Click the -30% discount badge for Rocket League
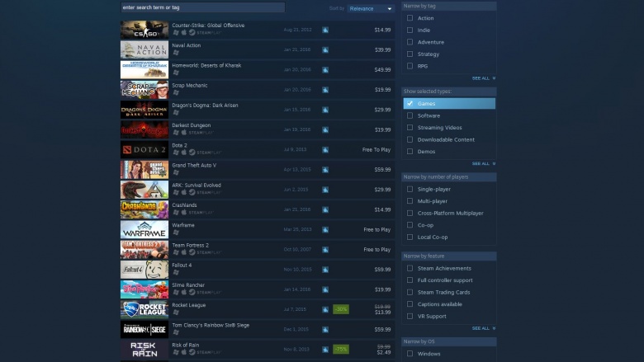This screenshot has width=644, height=362. [x=341, y=309]
